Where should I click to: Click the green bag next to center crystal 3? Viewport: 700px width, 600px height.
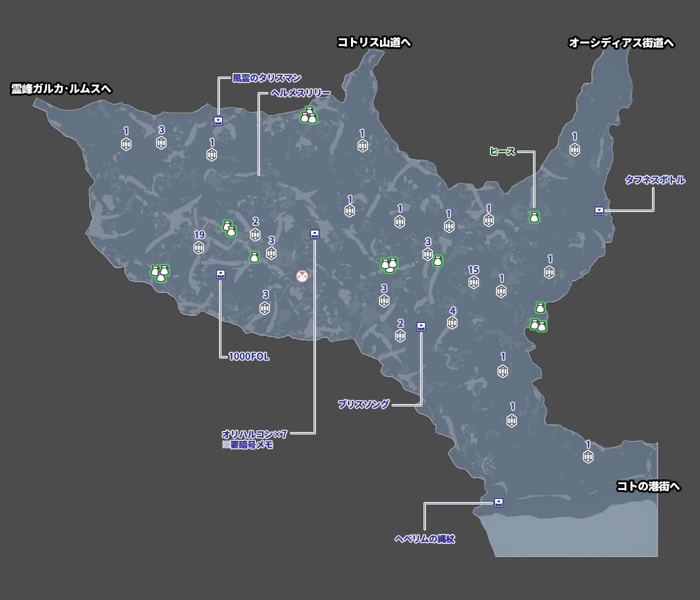coord(437,261)
